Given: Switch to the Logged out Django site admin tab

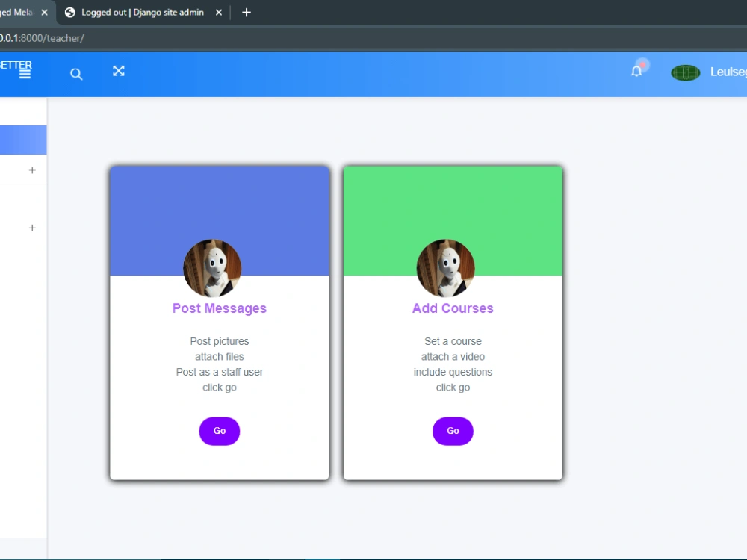Looking at the screenshot, I should coord(143,13).
